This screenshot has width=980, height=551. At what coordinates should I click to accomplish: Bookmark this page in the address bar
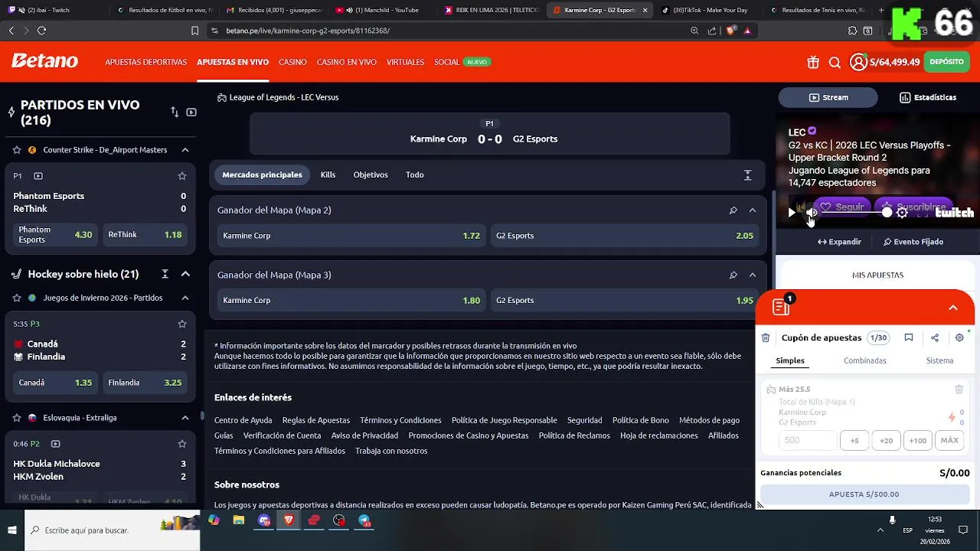click(x=194, y=31)
